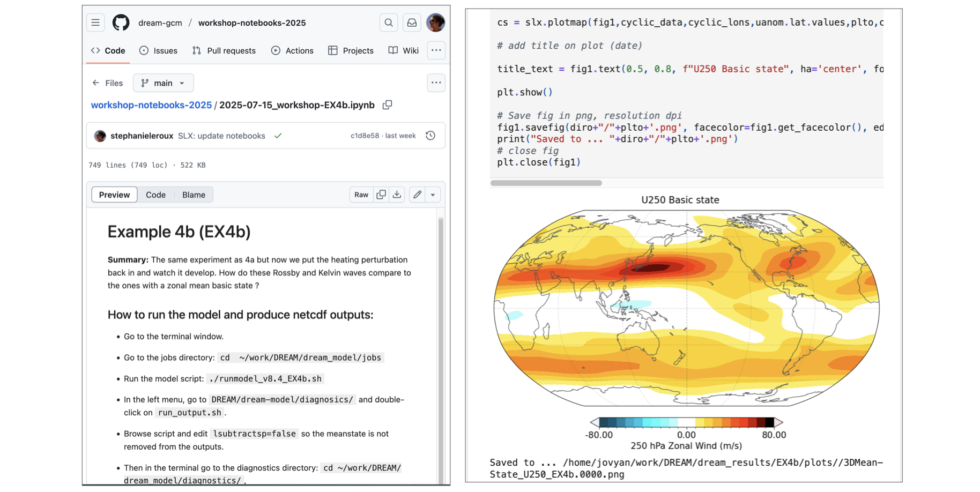Screen dimensions: 980x492
Task: View commit history clock icon
Action: (430, 136)
